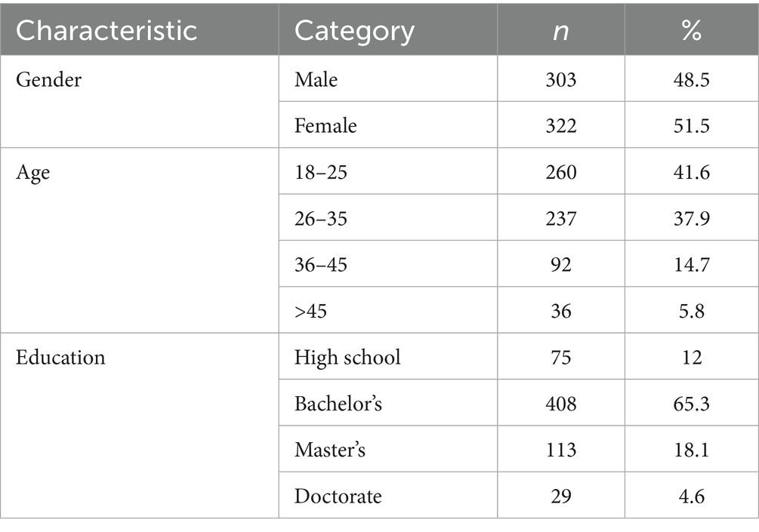This screenshot has height=532, width=759.
Task: Click the 36–45 age range cell
Action: pos(321,264)
